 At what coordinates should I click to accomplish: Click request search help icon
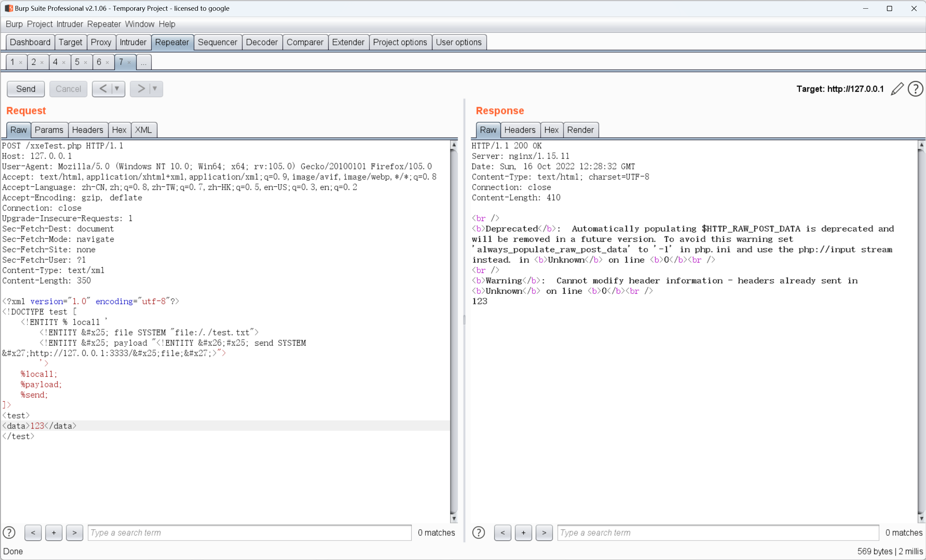(9, 532)
